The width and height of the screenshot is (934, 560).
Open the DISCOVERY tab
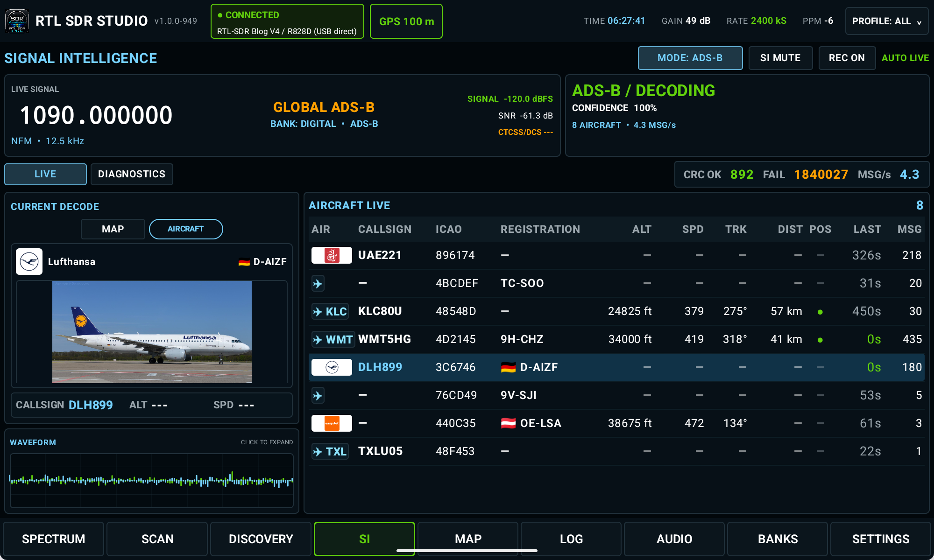tap(261, 539)
